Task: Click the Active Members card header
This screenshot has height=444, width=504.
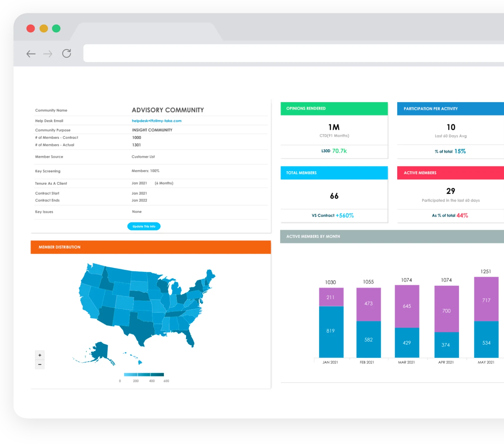Action: [451, 173]
